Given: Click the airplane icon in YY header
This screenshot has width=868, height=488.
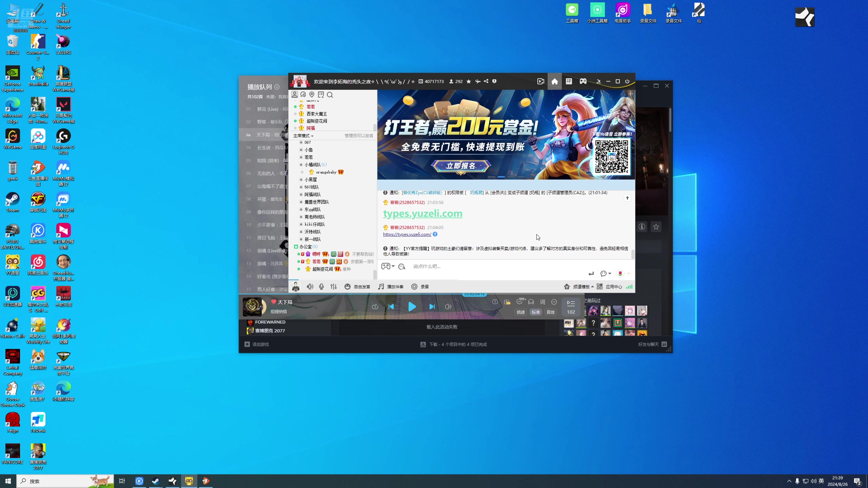Looking at the screenshot, I should click(x=477, y=81).
